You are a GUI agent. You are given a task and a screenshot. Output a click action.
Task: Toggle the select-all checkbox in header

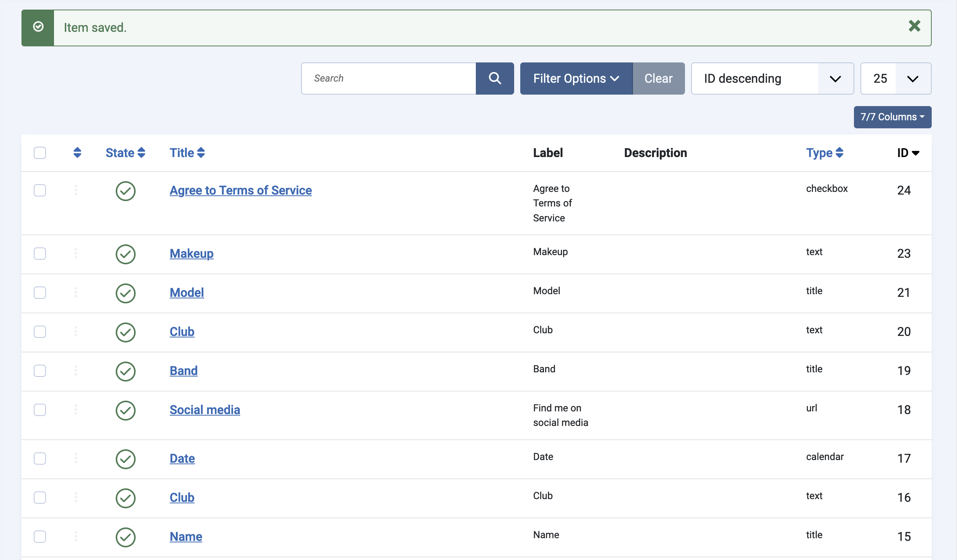coord(40,153)
